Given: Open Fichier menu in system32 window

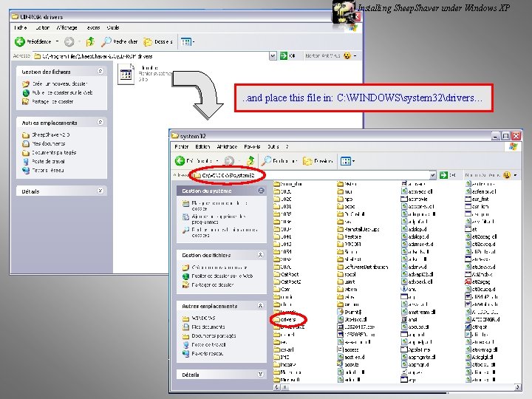Looking at the screenshot, I should click(182, 146).
